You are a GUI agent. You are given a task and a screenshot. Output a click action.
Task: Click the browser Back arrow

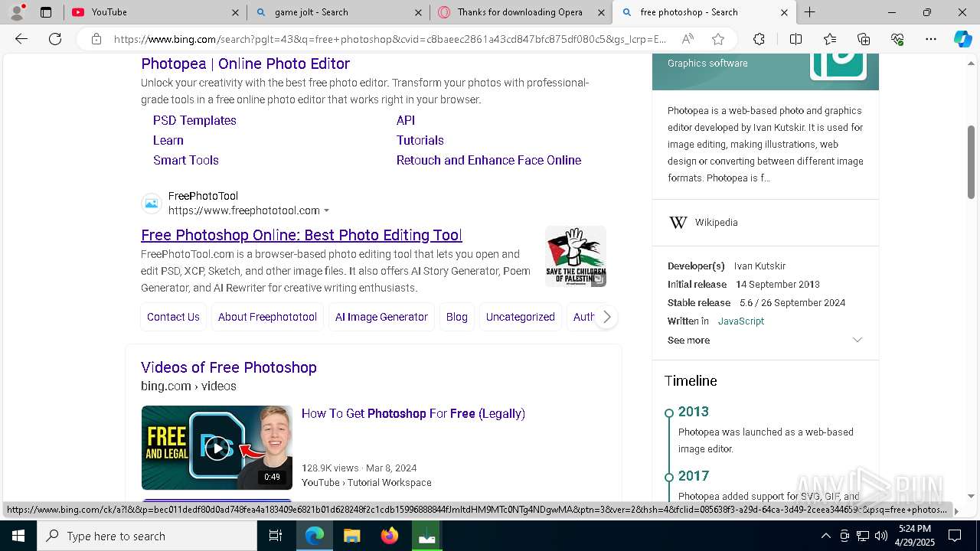coord(21,39)
